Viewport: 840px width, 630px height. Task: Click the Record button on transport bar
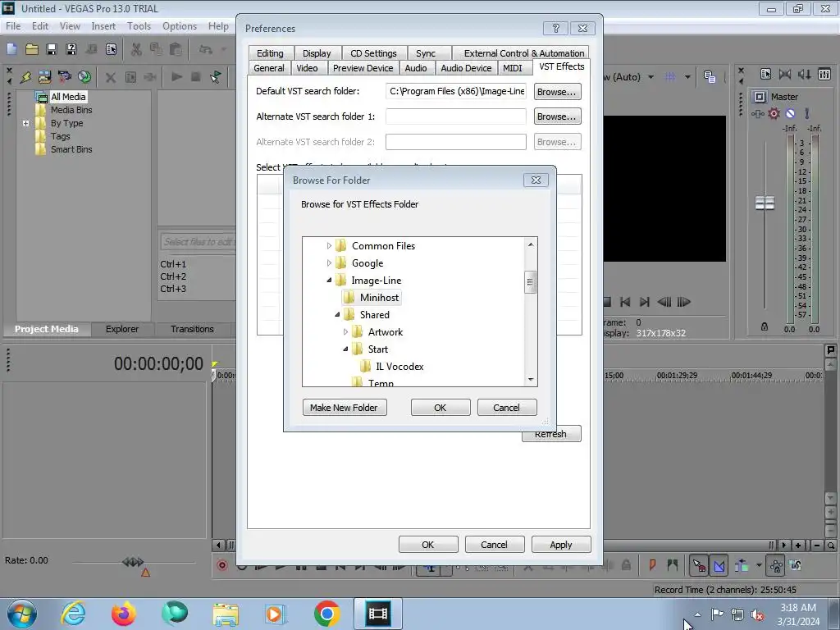point(221,564)
